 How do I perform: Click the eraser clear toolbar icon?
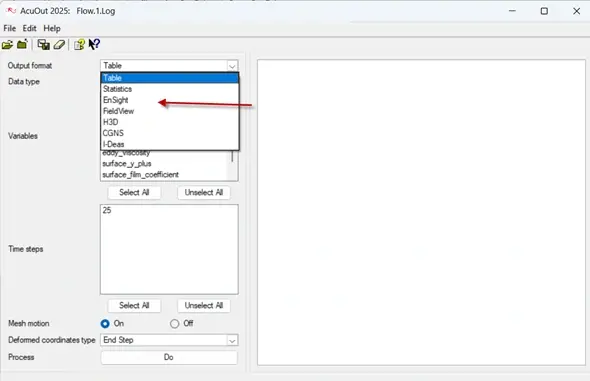point(59,45)
